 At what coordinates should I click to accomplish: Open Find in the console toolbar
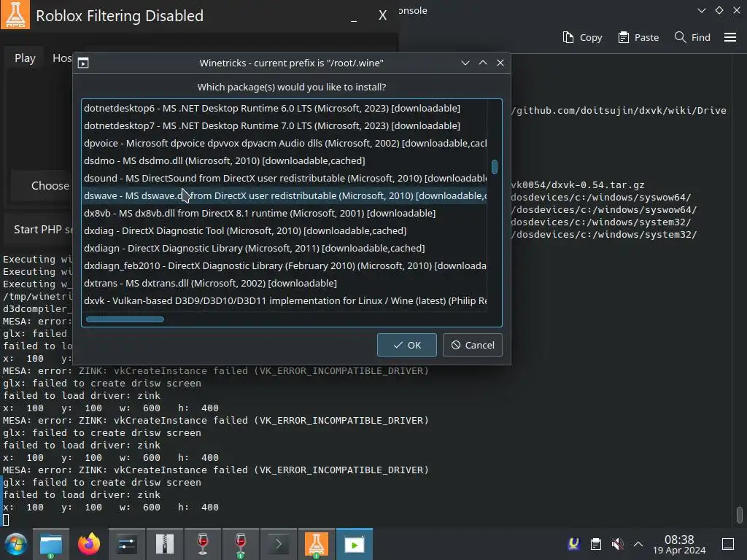click(692, 37)
